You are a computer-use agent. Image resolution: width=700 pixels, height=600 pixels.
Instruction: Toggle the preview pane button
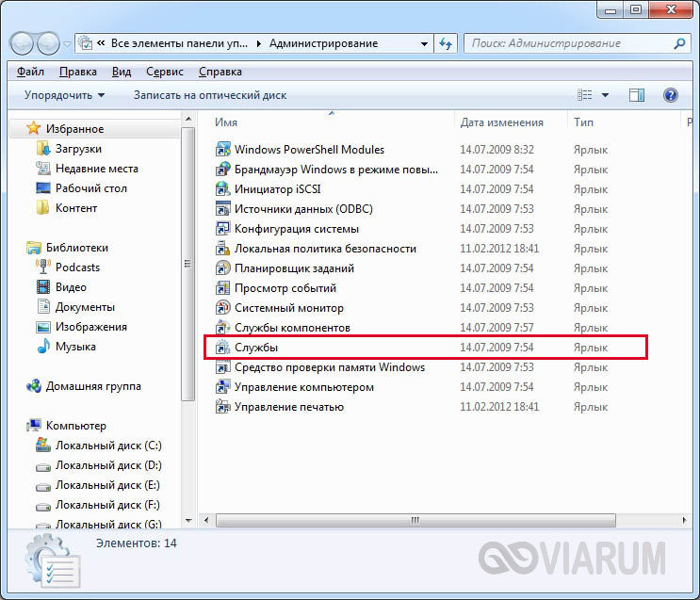point(637,95)
